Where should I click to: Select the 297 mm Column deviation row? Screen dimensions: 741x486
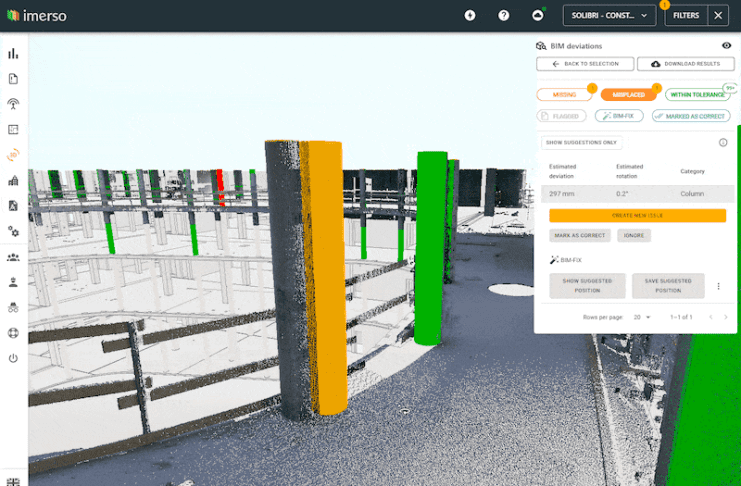point(637,194)
